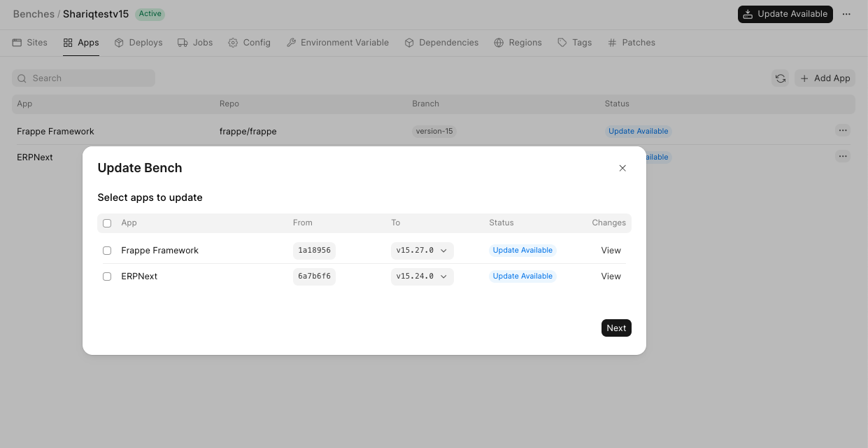Switch to the Jobs tab
868x448 pixels.
click(x=195, y=43)
